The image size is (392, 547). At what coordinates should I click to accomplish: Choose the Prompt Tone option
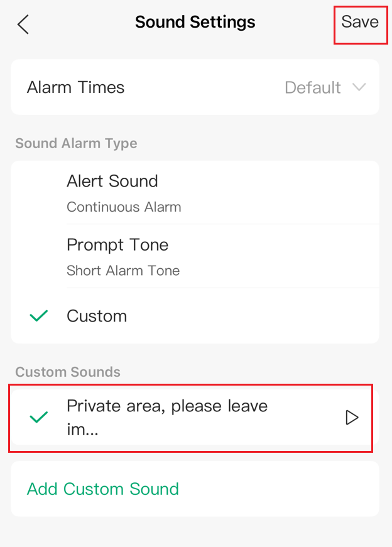point(117,245)
